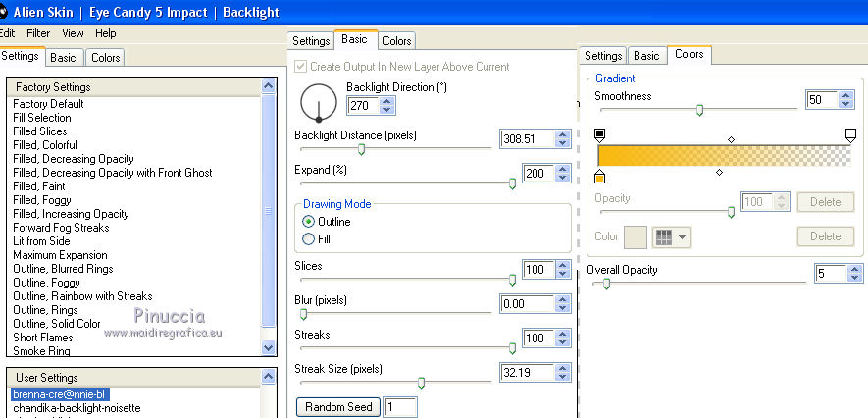
Task: Open the Help menu
Action: pyautogui.click(x=105, y=33)
